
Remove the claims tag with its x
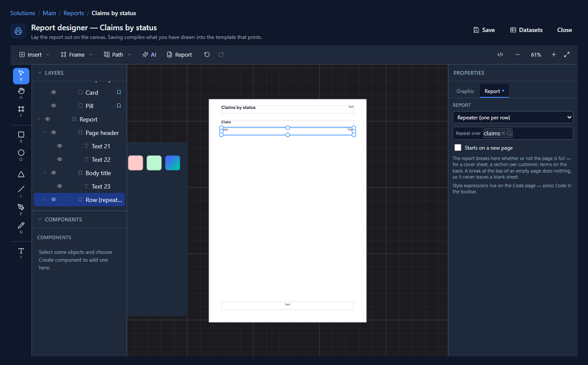[503, 133]
